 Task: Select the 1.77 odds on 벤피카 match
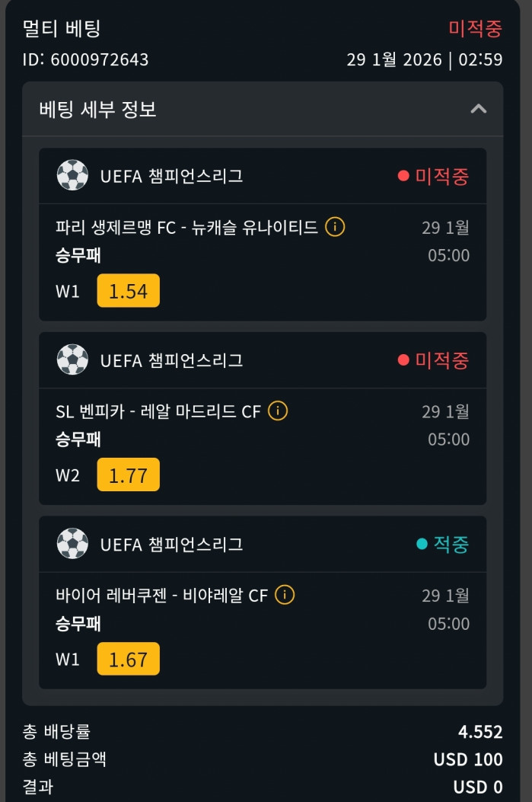[128, 474]
